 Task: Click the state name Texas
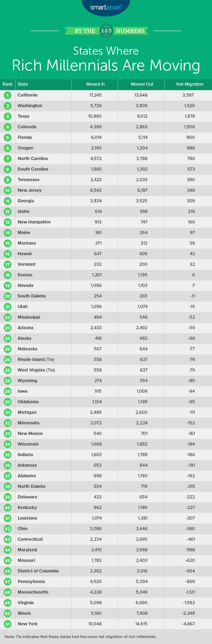(x=24, y=116)
